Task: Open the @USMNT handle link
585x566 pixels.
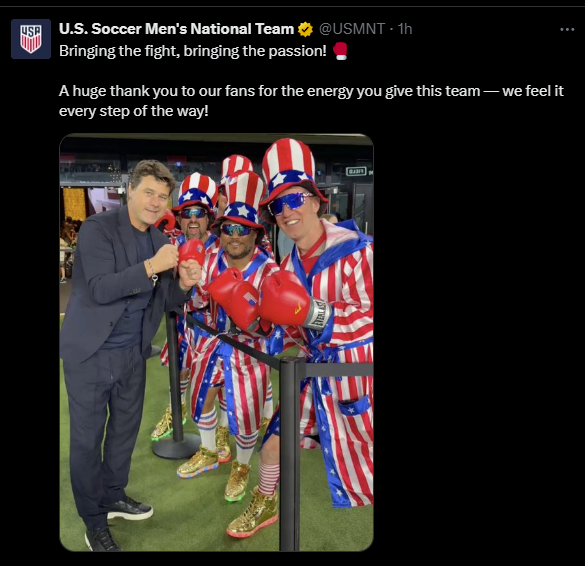Action: click(351, 29)
